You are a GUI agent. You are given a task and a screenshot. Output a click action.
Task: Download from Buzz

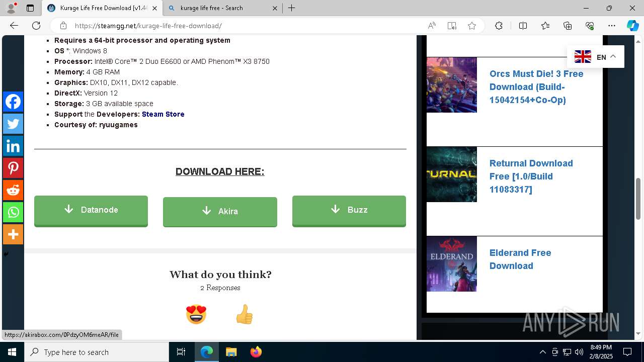click(x=349, y=211)
